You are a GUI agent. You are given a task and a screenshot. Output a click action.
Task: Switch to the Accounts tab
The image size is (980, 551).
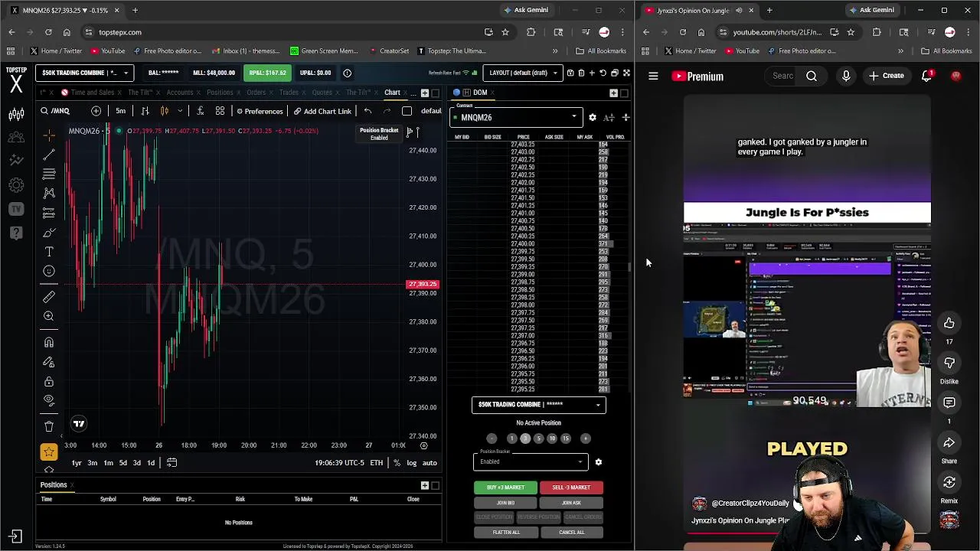click(x=180, y=93)
